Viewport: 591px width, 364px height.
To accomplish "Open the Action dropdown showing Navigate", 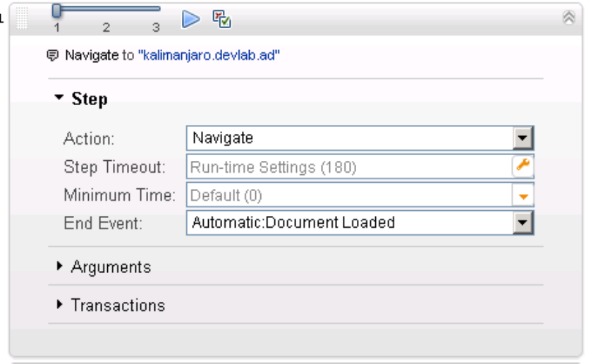I will pyautogui.click(x=523, y=138).
